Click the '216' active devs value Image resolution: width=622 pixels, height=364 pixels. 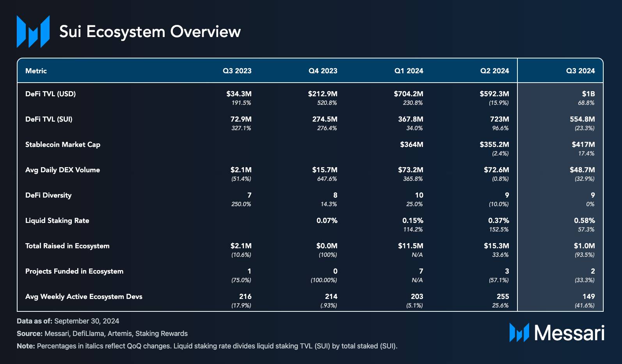[245, 297]
